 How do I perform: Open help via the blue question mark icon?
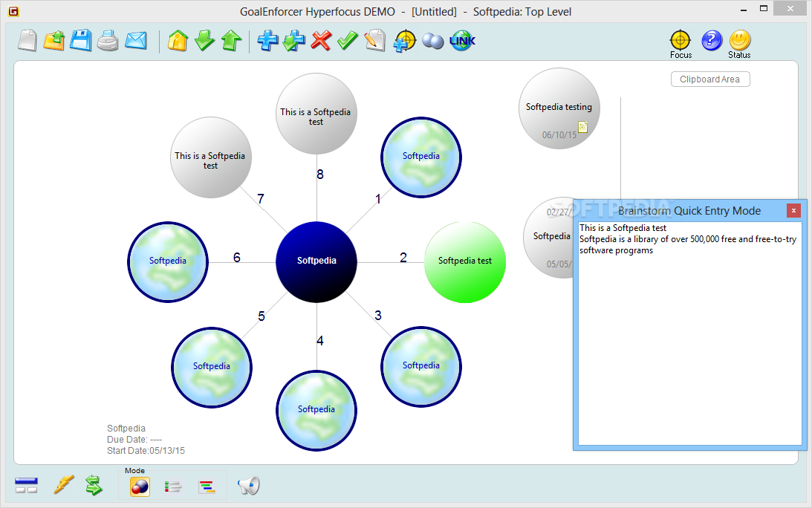coord(712,40)
